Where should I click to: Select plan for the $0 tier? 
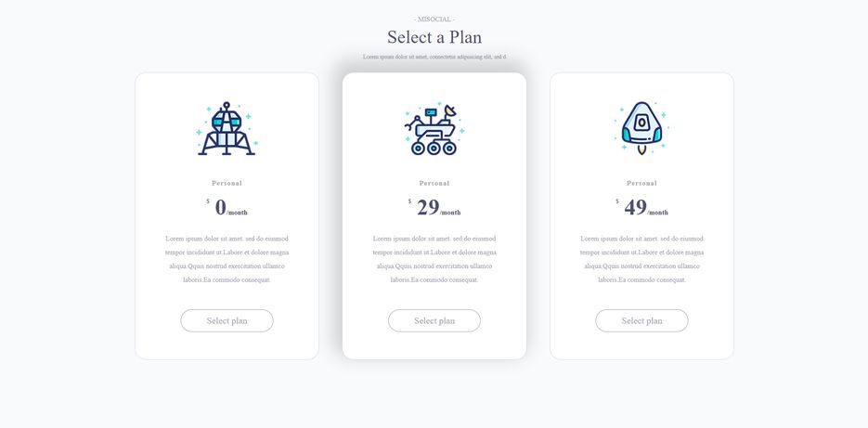227,320
